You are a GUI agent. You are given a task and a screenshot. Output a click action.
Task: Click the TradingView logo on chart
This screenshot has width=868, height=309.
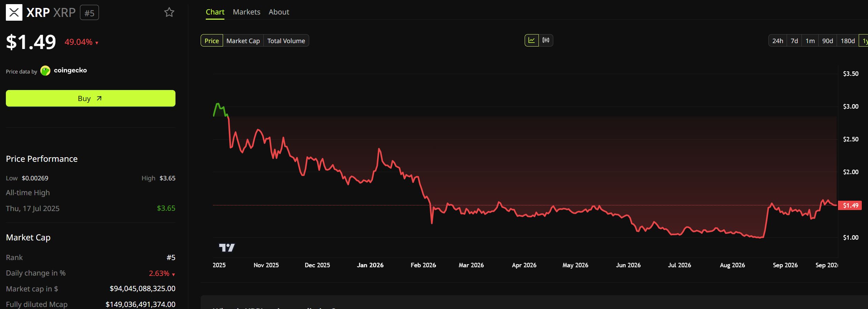(x=227, y=248)
